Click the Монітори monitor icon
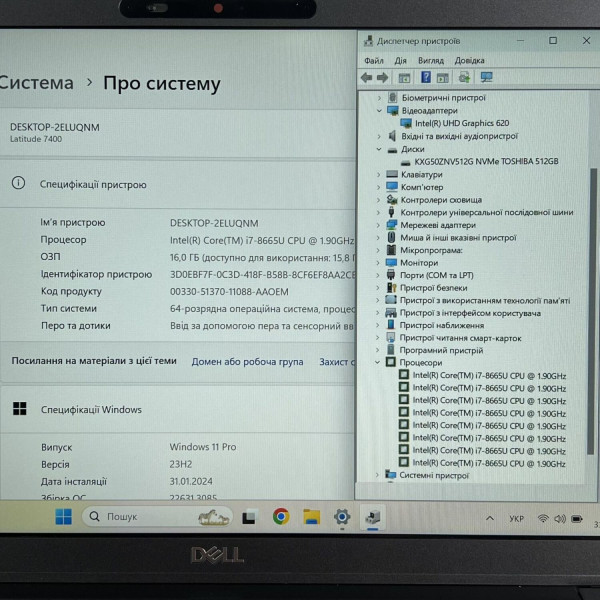600x600 pixels. tap(391, 262)
